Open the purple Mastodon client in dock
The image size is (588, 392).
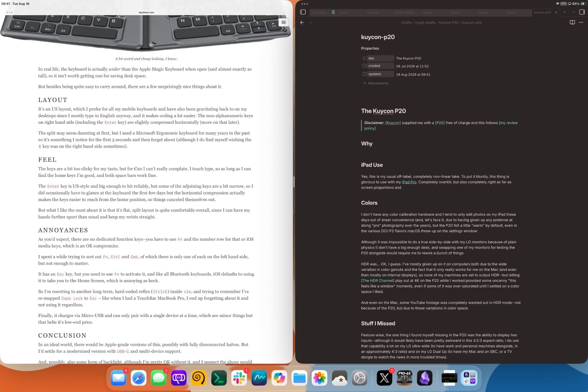179,378
